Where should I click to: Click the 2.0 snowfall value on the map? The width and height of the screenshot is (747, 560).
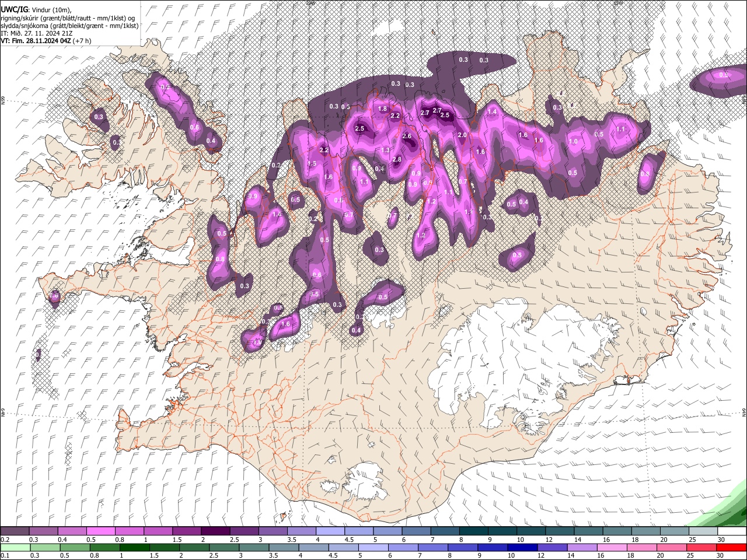(462, 135)
